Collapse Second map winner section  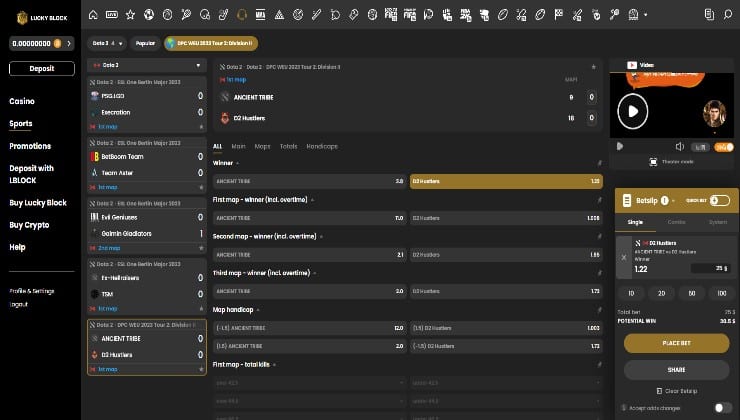tap(321, 237)
